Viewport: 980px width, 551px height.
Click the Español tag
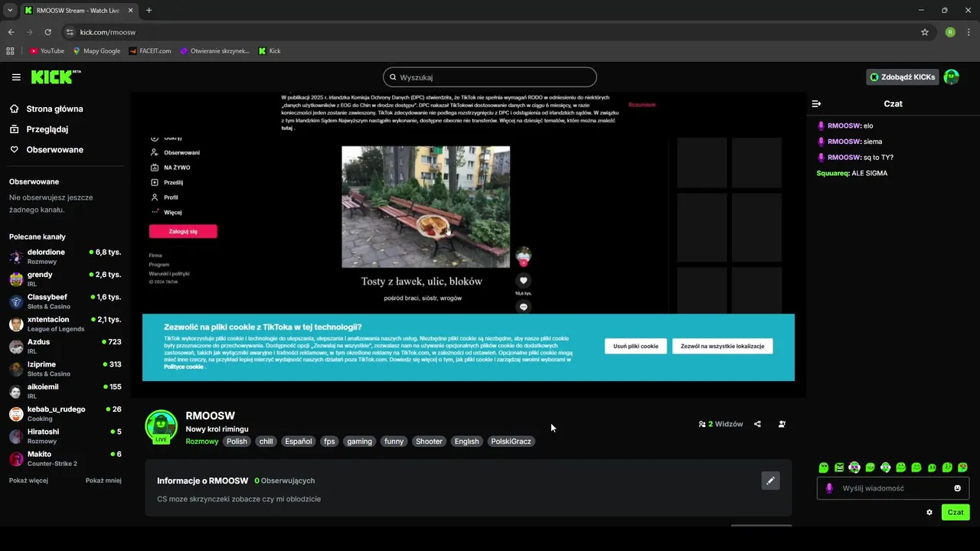299,442
